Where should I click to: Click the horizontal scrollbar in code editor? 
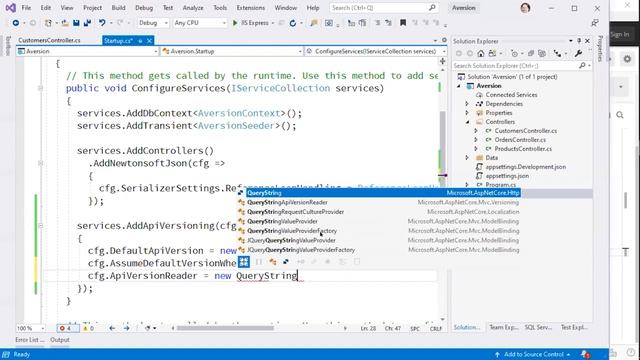[x=225, y=328]
